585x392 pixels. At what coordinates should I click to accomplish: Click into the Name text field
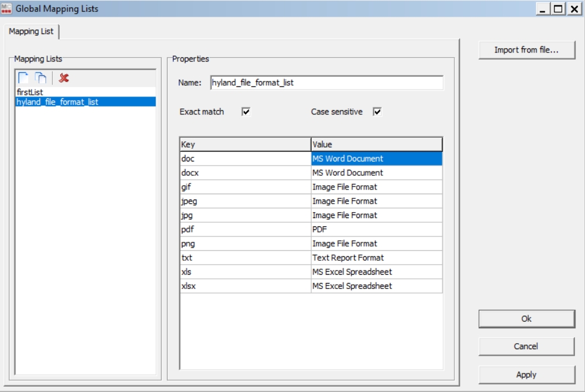[326, 83]
